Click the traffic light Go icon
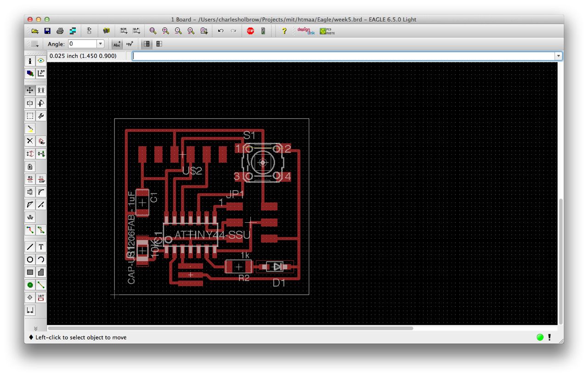The height and width of the screenshot is (377, 588). coord(263,31)
